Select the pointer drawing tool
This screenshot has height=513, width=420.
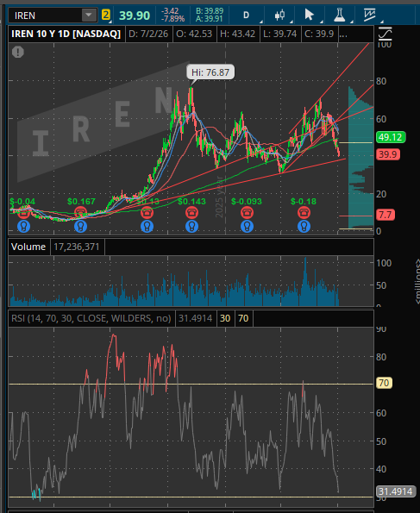point(309,15)
